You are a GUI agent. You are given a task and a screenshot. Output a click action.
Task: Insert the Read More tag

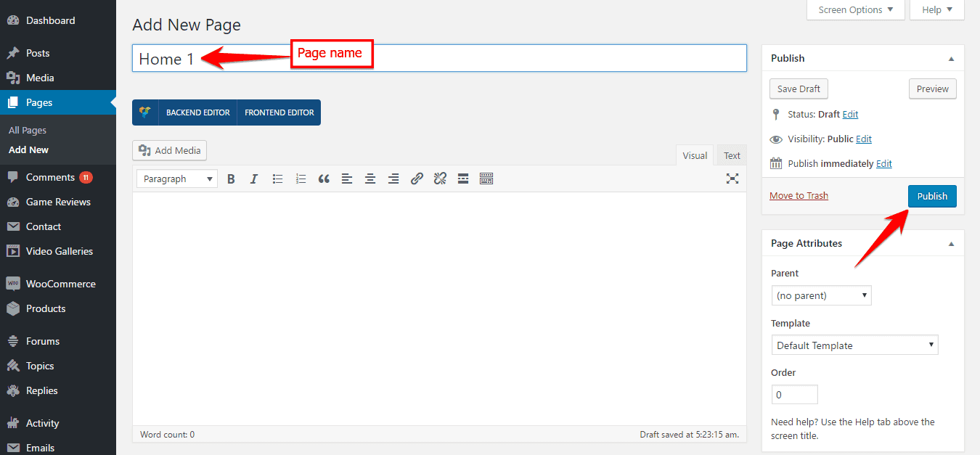[463, 178]
